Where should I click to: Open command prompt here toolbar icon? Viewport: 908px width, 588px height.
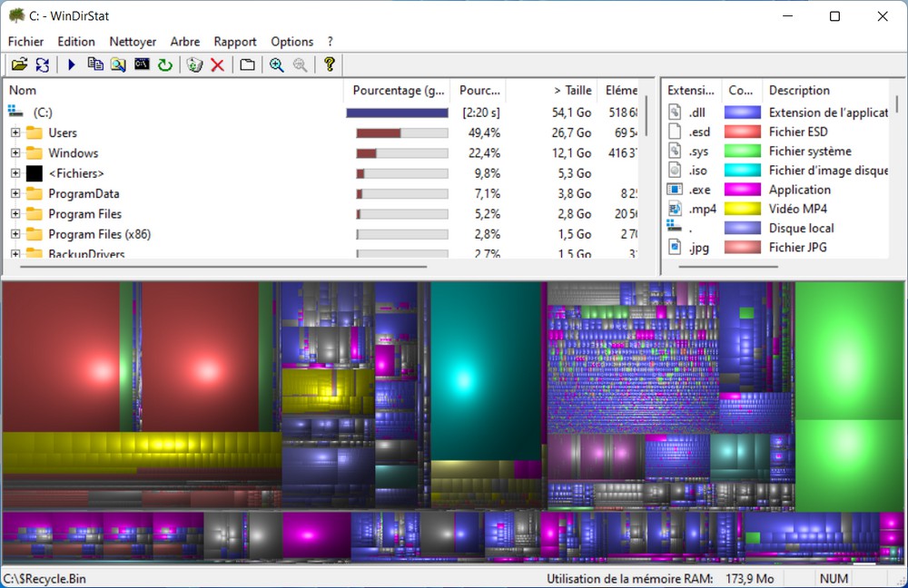142,64
